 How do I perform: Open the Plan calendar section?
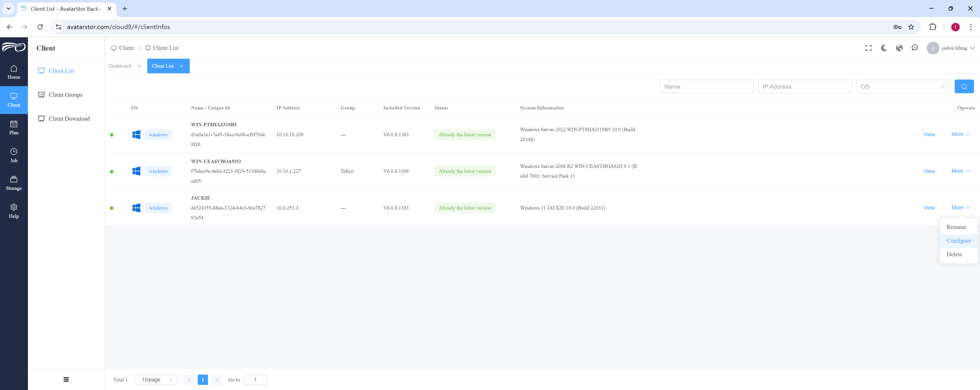click(x=14, y=128)
